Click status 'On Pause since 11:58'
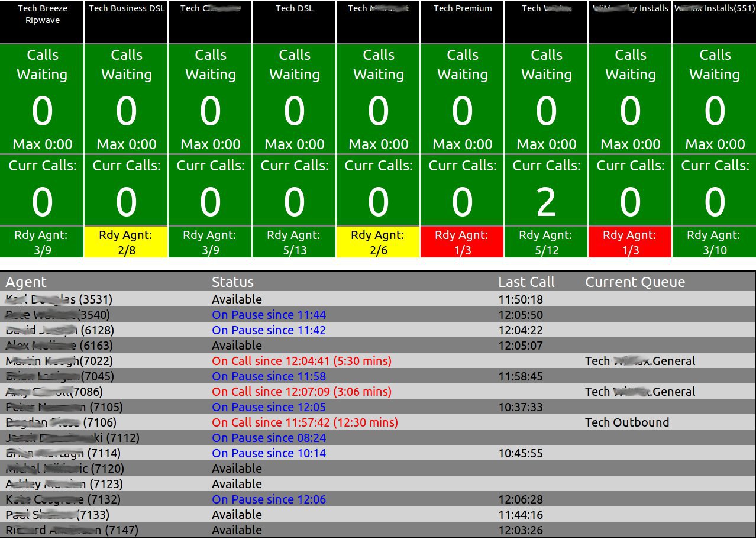This screenshot has width=756, height=539. pos(269,376)
